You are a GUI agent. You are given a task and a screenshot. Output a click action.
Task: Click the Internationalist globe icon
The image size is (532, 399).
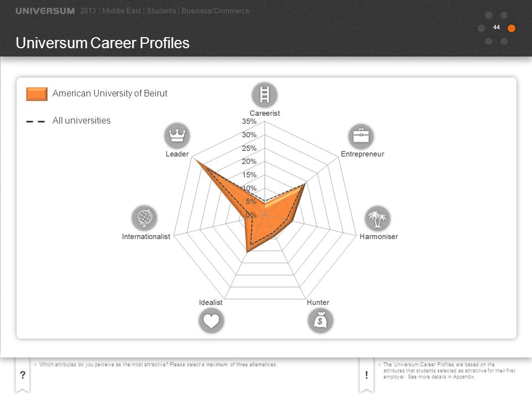tap(145, 218)
